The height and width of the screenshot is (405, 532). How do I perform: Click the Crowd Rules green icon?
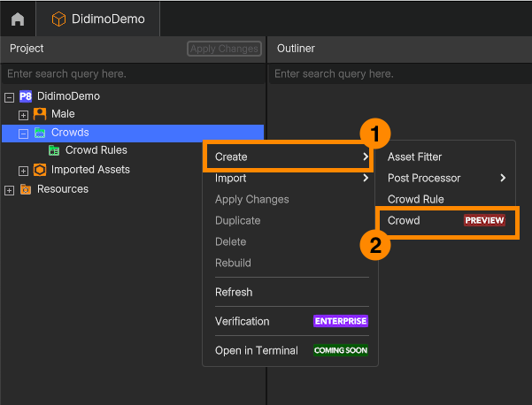click(x=54, y=150)
